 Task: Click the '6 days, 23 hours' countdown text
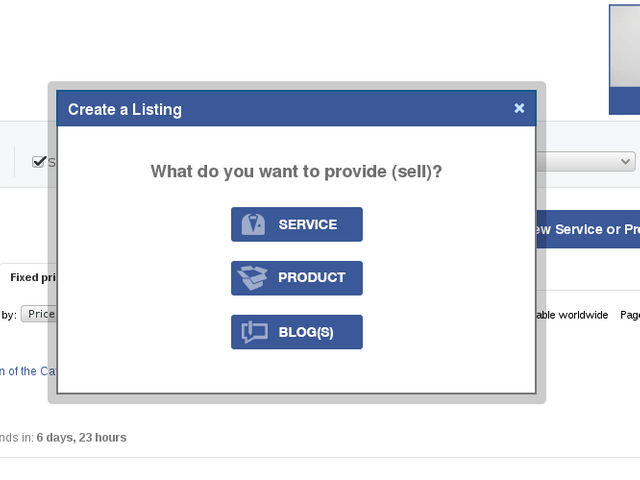(81, 438)
